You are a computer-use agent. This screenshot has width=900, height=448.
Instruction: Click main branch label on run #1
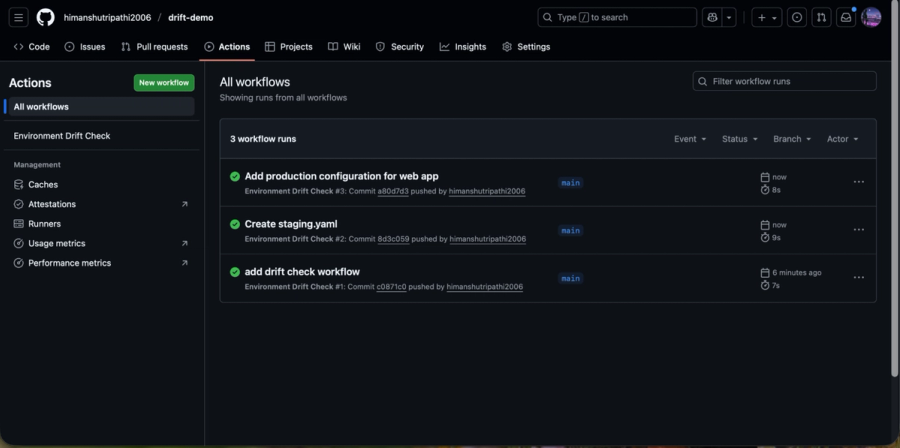pyautogui.click(x=571, y=278)
